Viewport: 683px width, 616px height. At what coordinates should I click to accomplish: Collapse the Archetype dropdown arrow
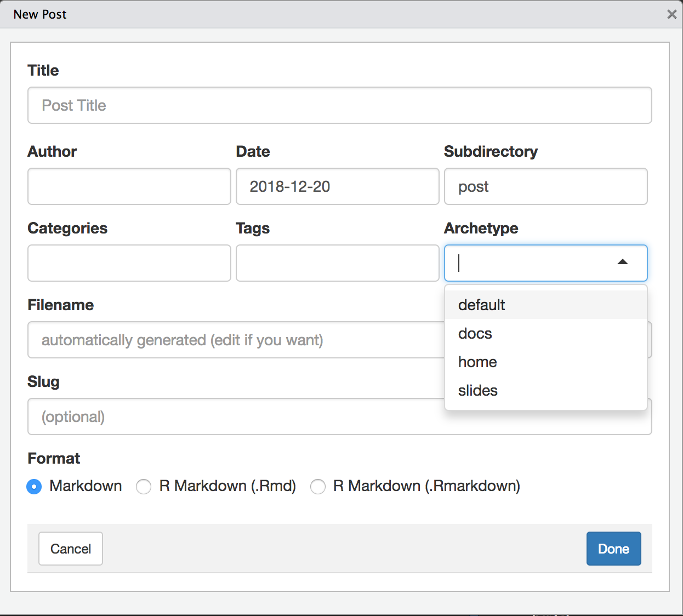[623, 263]
